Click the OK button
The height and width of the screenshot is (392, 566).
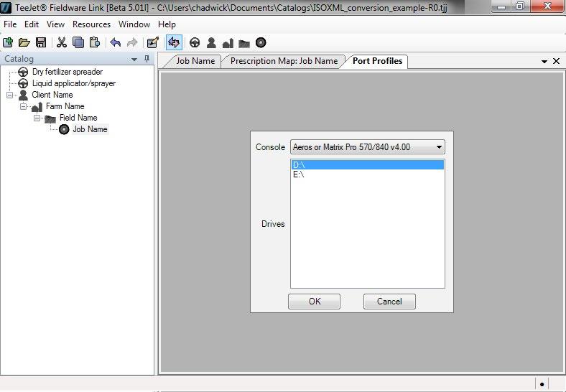click(314, 302)
